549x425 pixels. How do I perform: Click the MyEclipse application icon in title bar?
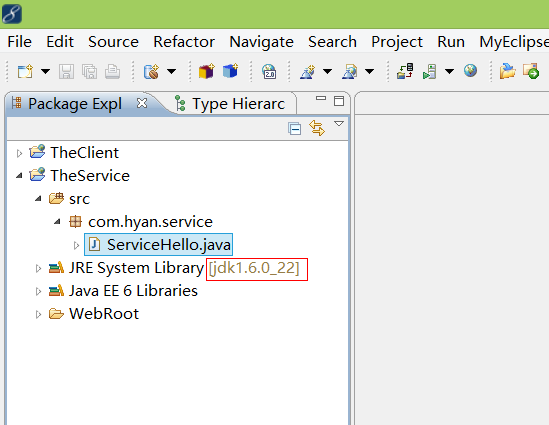[12, 14]
